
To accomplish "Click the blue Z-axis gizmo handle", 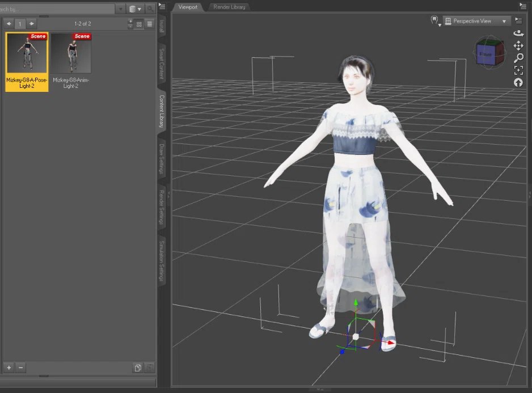I will pos(342,352).
